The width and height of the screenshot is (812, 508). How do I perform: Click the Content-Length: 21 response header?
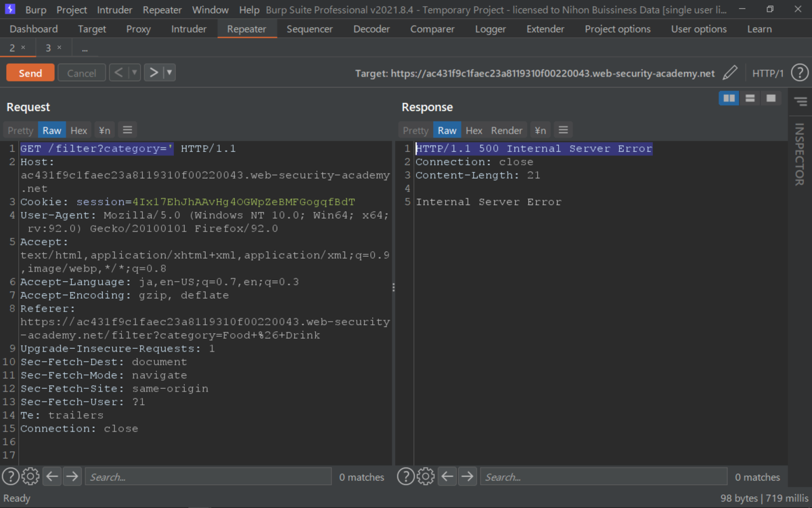(x=478, y=175)
